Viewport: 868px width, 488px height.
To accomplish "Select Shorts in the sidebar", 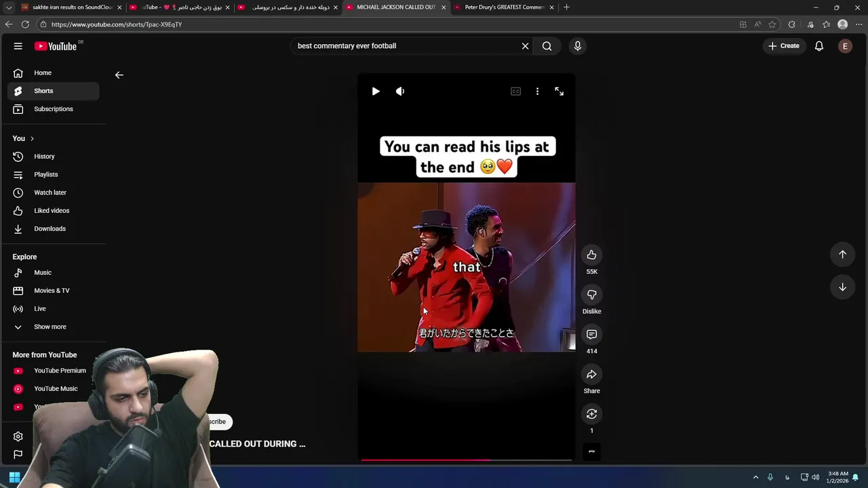I will pos(53,91).
